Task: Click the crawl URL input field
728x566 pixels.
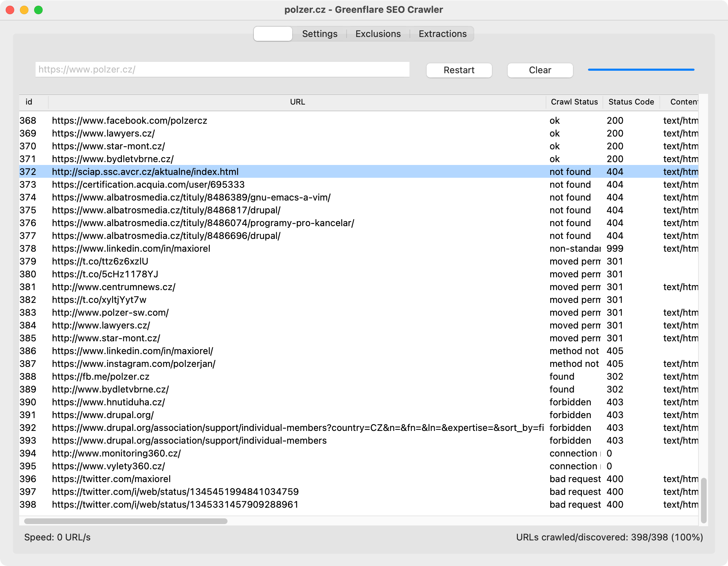Action: pyautogui.click(x=222, y=69)
